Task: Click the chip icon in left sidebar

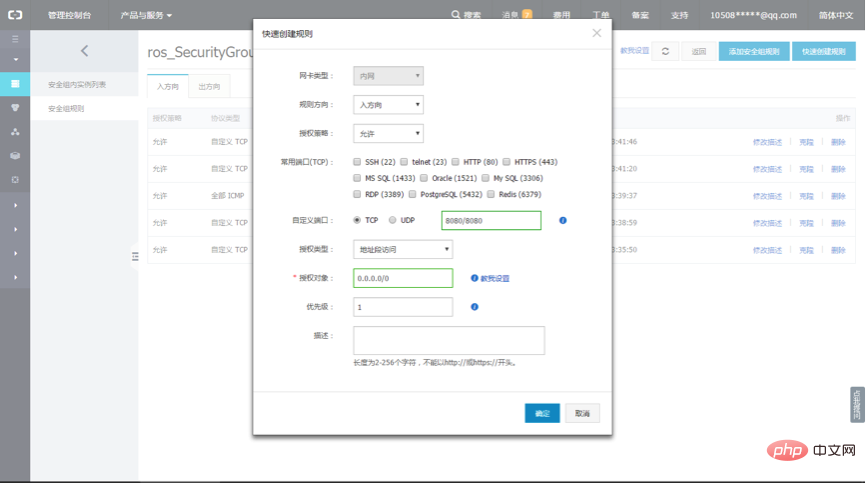Action: tap(15, 180)
